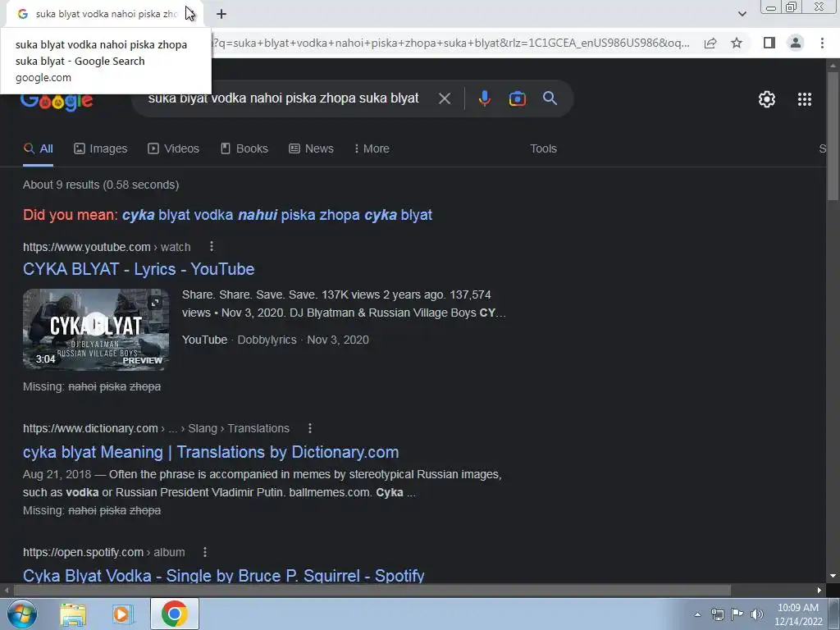Screen dimensions: 840x630
Task: Show hidden system tray icons
Action: coord(697,614)
